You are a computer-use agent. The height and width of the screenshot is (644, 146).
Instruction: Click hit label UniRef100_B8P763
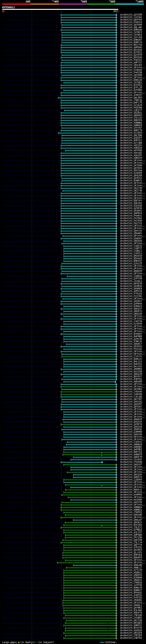click(x=131, y=452)
